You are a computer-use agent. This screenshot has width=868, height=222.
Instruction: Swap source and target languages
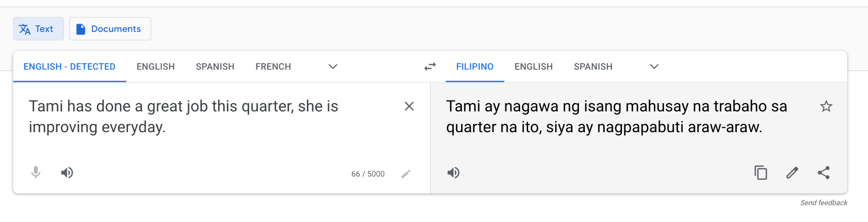[x=430, y=67]
